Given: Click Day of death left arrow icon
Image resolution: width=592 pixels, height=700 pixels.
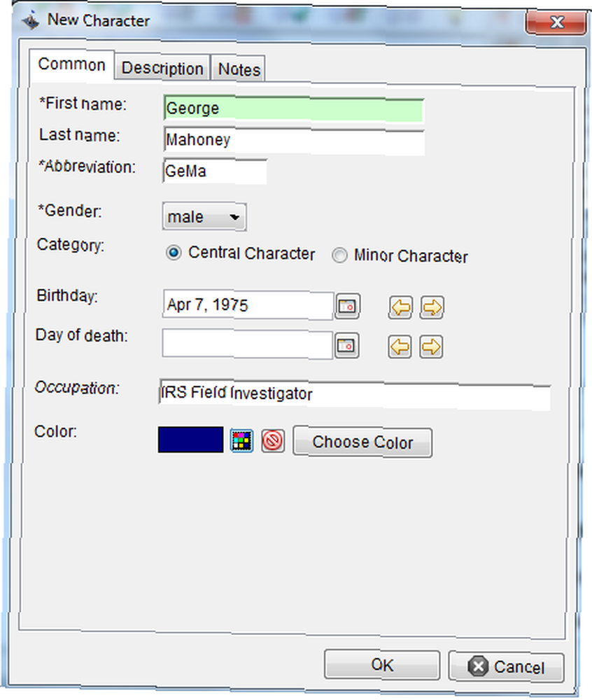Looking at the screenshot, I should [x=400, y=347].
